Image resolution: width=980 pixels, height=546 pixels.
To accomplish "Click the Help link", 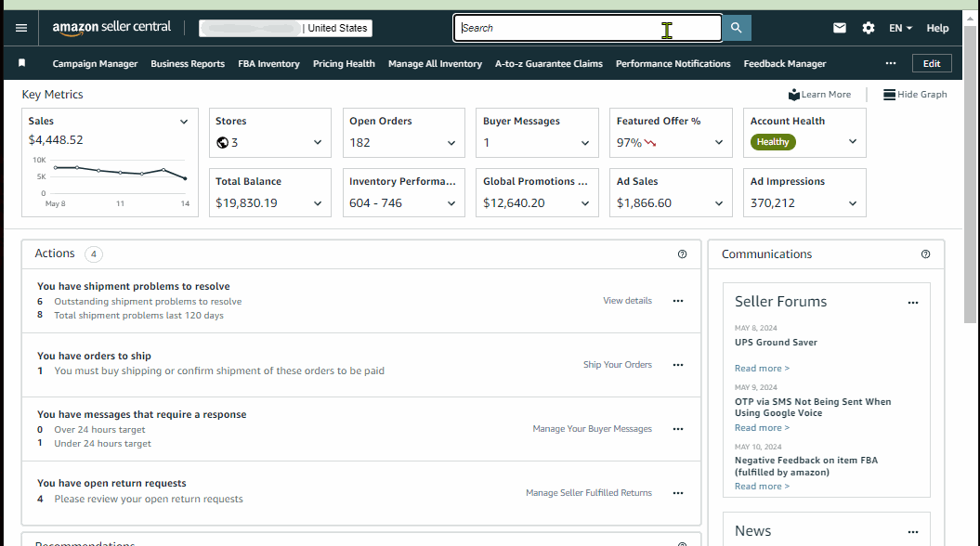I will [x=937, y=28].
